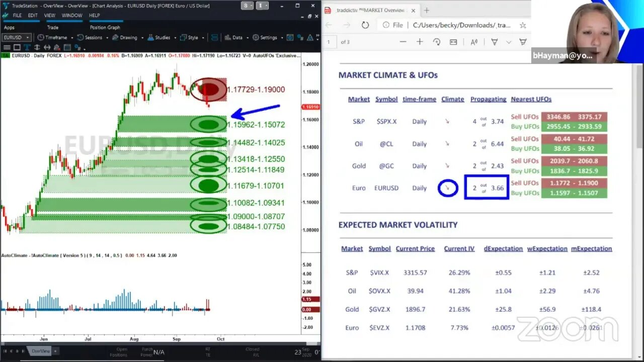The image size is (644, 362).
Task: Click the Apps button
Action: [x=9, y=28]
